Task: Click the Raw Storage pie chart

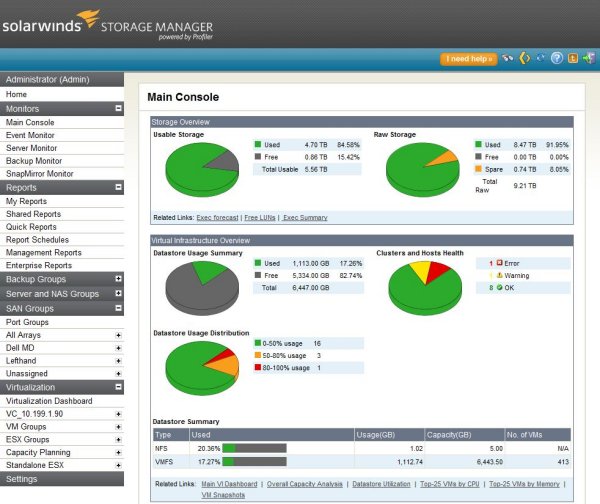Action: tap(422, 170)
